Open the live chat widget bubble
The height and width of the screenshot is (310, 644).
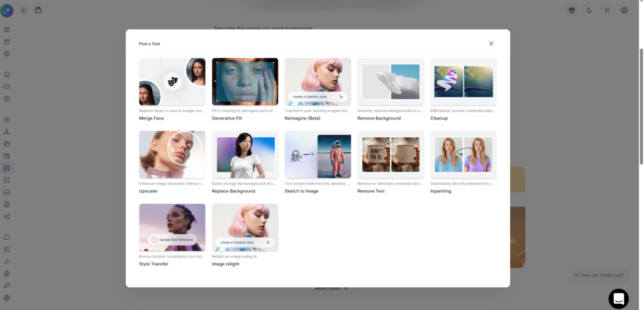coord(618,299)
